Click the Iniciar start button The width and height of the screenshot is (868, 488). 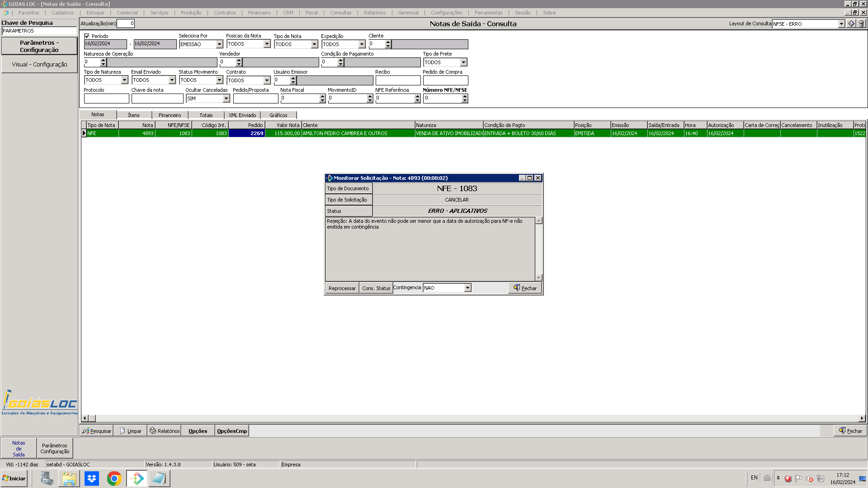coord(14,479)
